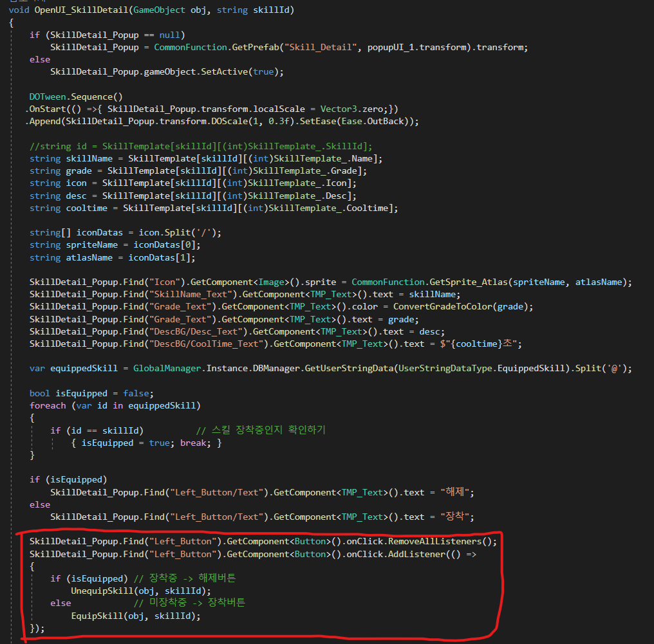
Task: Click the comment 스킬 장착중인지 확인하기
Action: pos(261,430)
